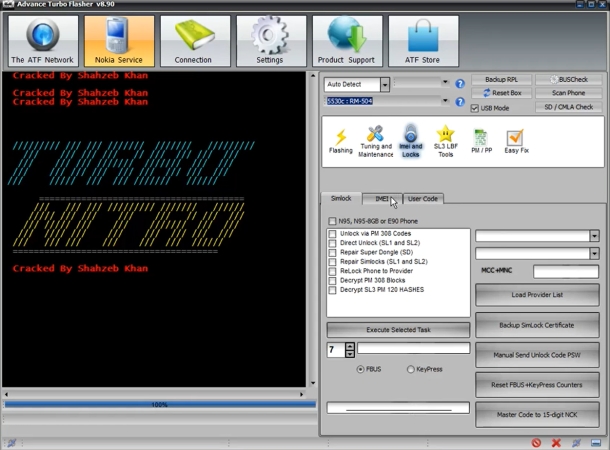Open second provider dropdown above MCC+MNC
The width and height of the screenshot is (610, 450).
coord(594,254)
